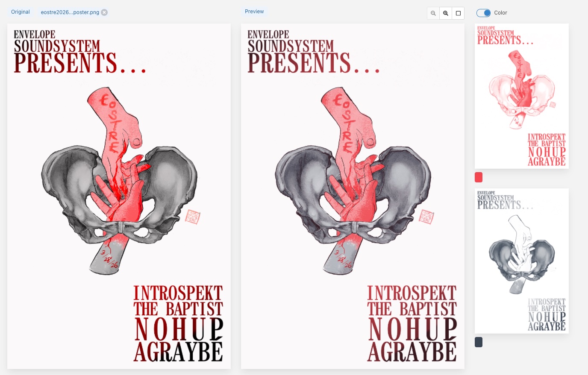Toggle the Color switch off
Viewport: 588px width, 375px height.
(x=483, y=13)
